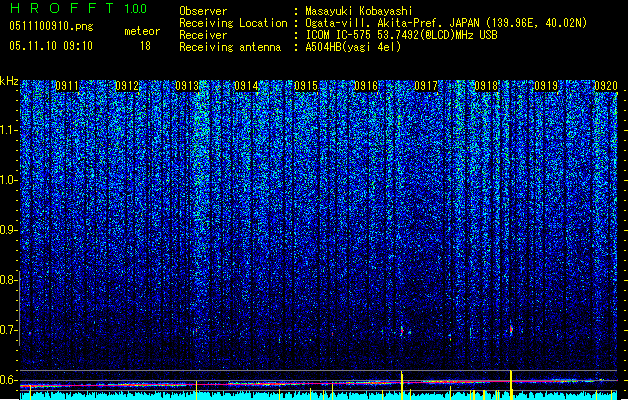Click the kHz axis unit label
This screenshot has width=629, height=400.
click(9, 81)
